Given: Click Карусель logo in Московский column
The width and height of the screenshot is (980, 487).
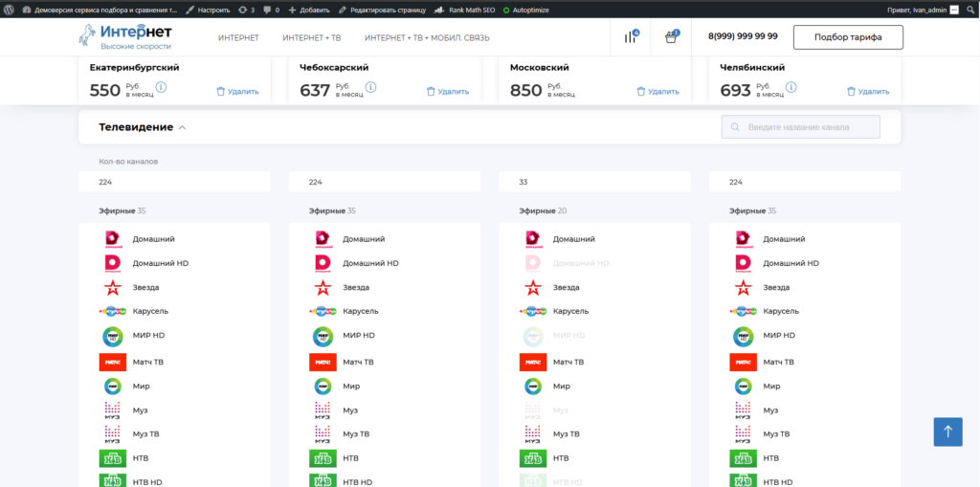Looking at the screenshot, I should 532,311.
